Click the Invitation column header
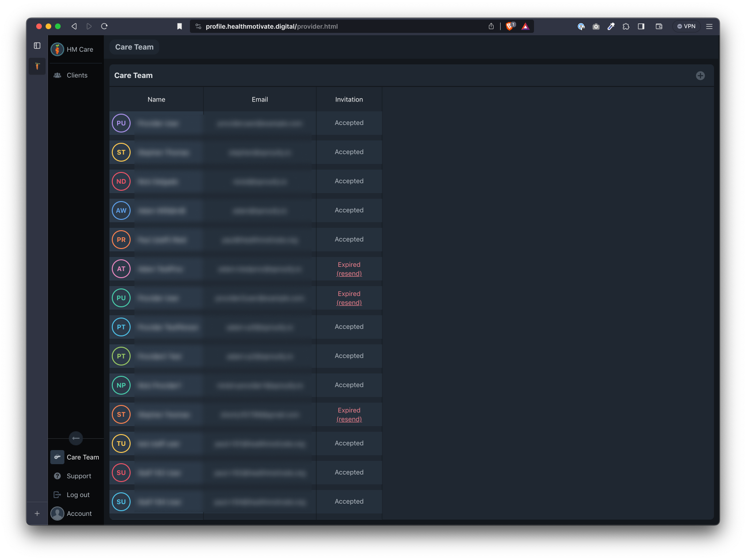 pyautogui.click(x=349, y=100)
